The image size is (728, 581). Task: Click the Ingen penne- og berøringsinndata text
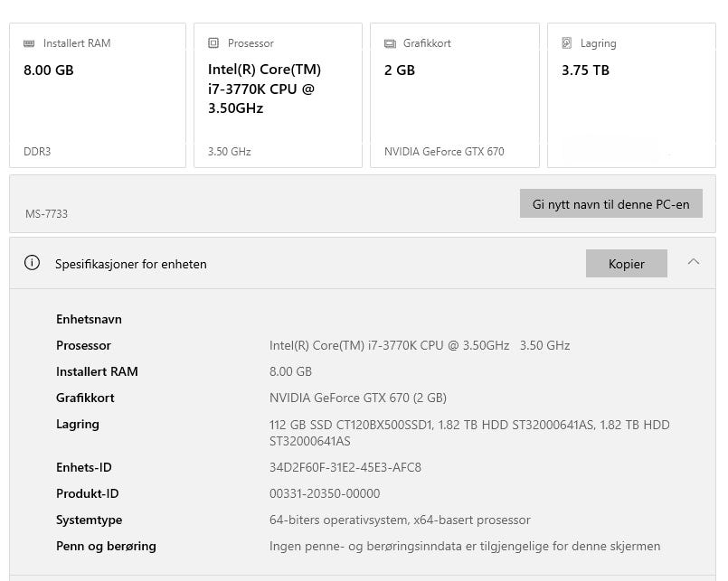[x=465, y=546]
